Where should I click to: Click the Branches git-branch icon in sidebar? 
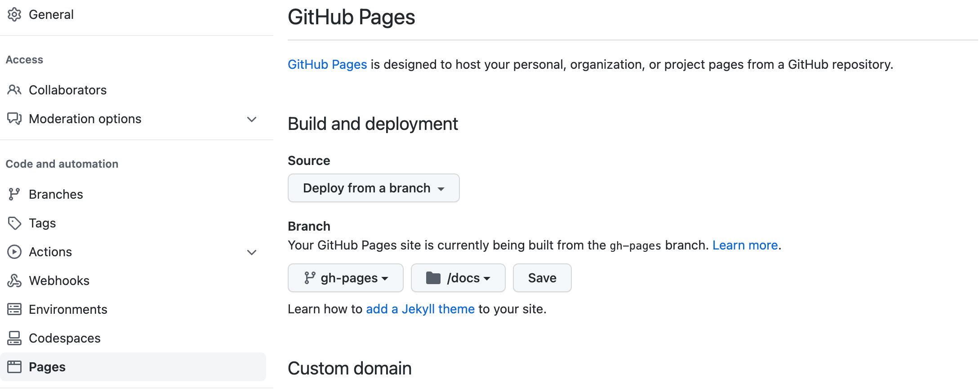click(14, 194)
